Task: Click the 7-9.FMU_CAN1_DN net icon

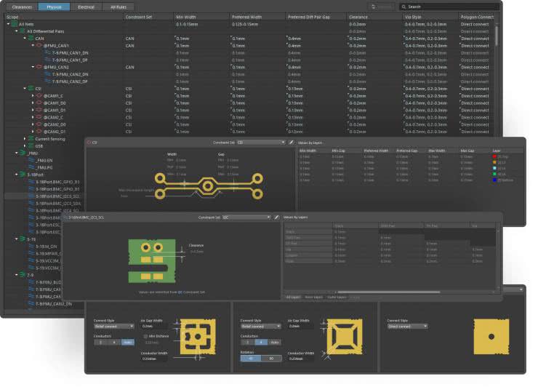Action: [47, 52]
